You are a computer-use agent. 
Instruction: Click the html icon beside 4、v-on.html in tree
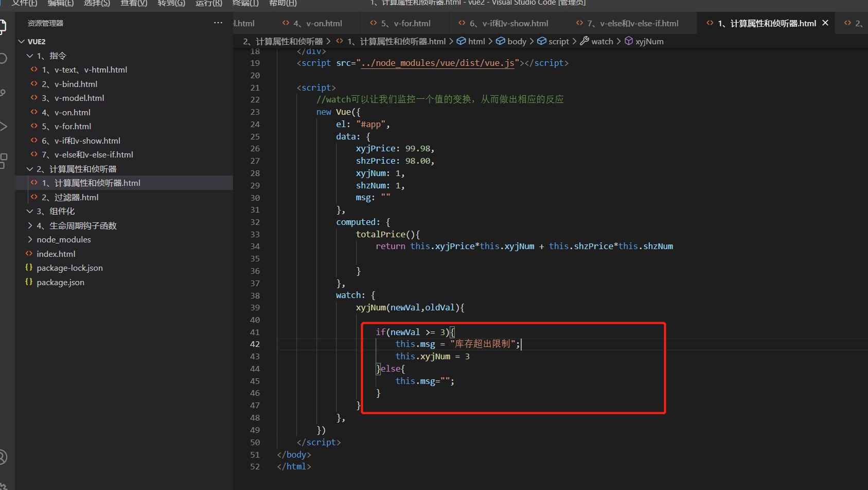coord(34,112)
